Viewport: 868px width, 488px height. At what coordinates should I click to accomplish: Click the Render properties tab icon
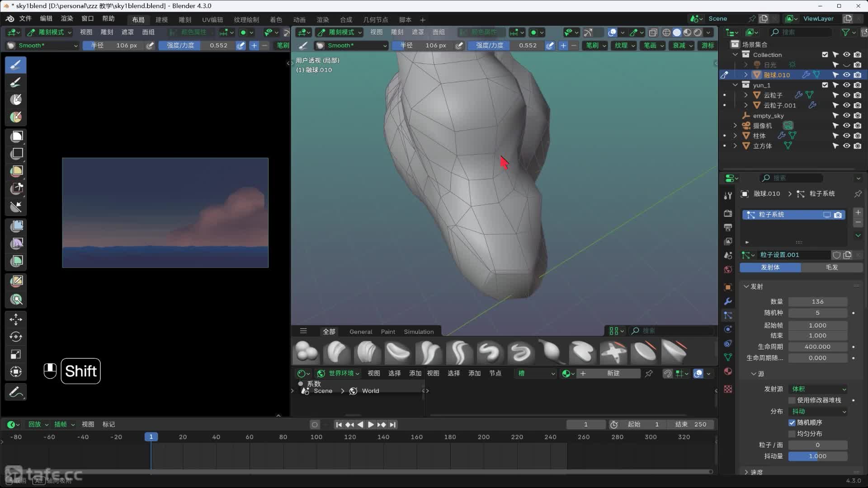[728, 213]
